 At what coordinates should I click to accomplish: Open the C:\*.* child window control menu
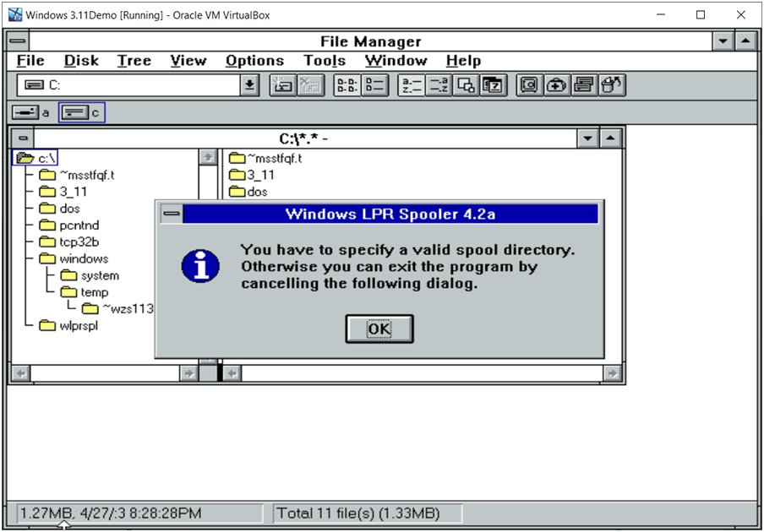click(23, 138)
